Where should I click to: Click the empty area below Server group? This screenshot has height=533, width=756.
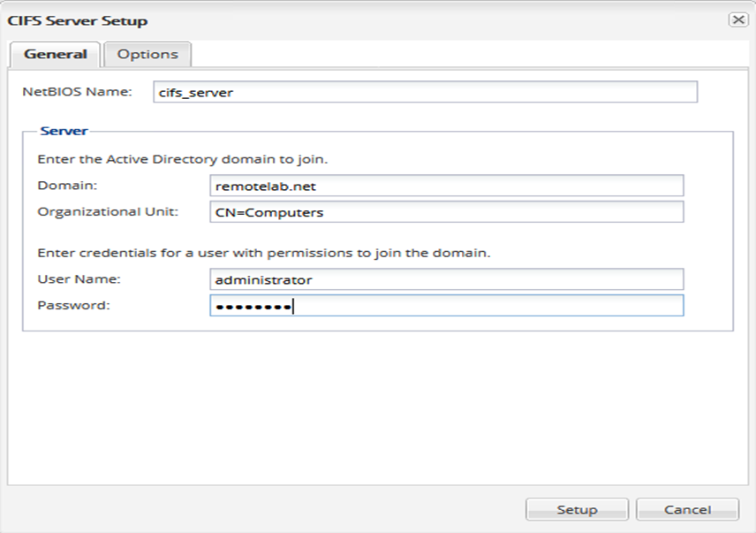(377, 407)
